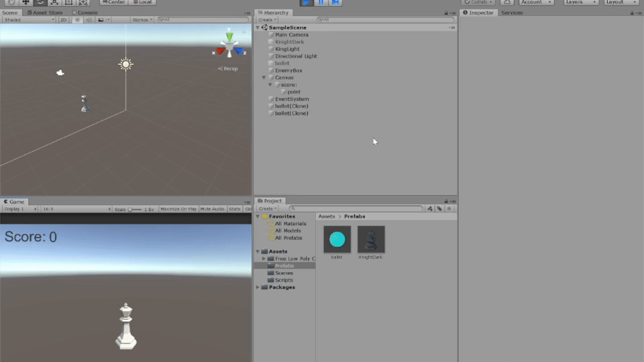The image size is (644, 362).
Task: Toggle 2D view mode in Scene
Action: 63,20
